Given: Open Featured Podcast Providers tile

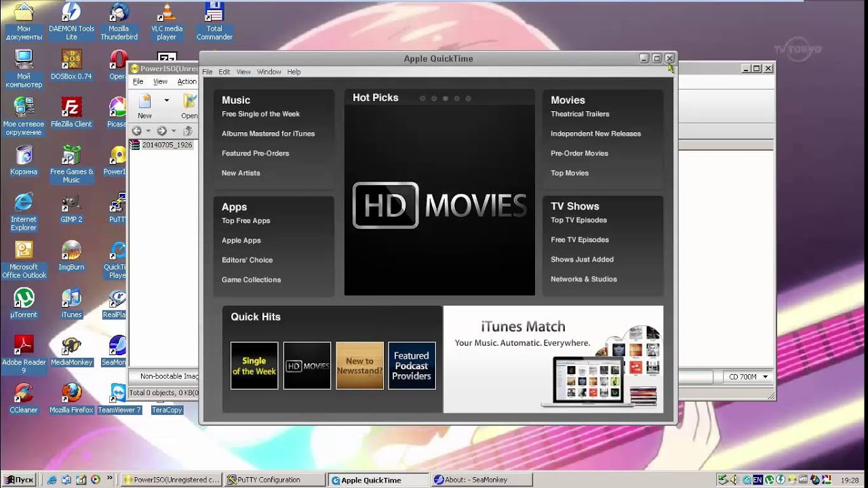Looking at the screenshot, I should click(x=412, y=365).
